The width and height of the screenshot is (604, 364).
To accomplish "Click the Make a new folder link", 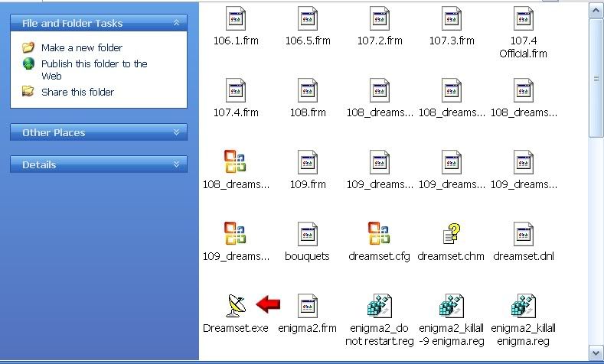I will 82,47.
